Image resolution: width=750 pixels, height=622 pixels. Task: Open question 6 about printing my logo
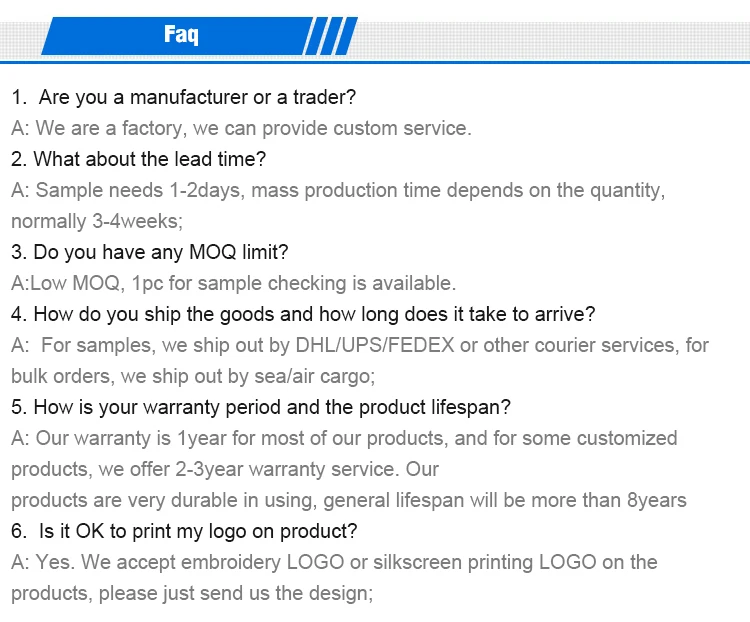coord(184,531)
